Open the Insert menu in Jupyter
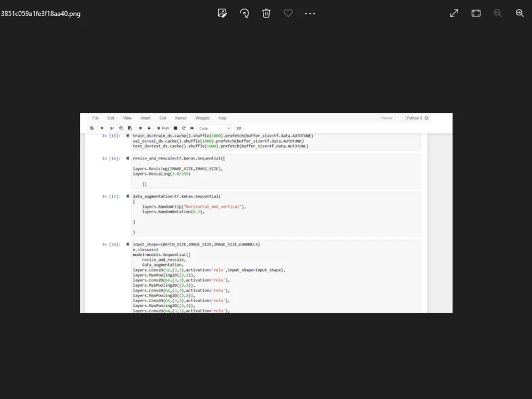The image size is (532, 399). point(146,118)
